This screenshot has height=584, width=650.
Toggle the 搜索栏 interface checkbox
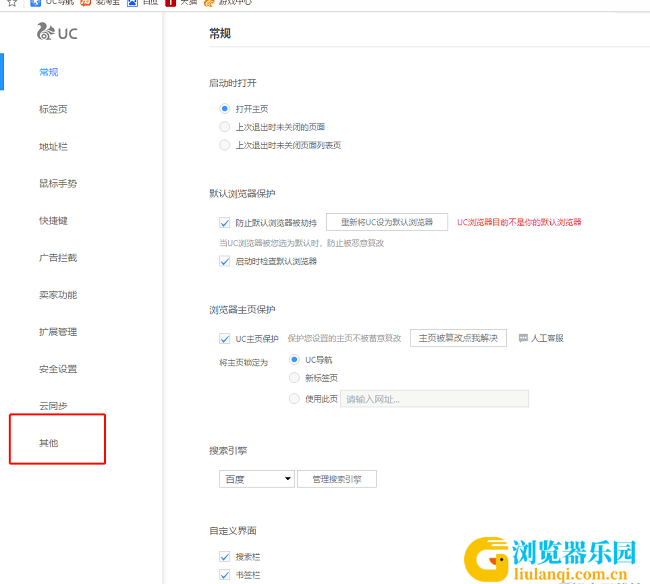(225, 557)
